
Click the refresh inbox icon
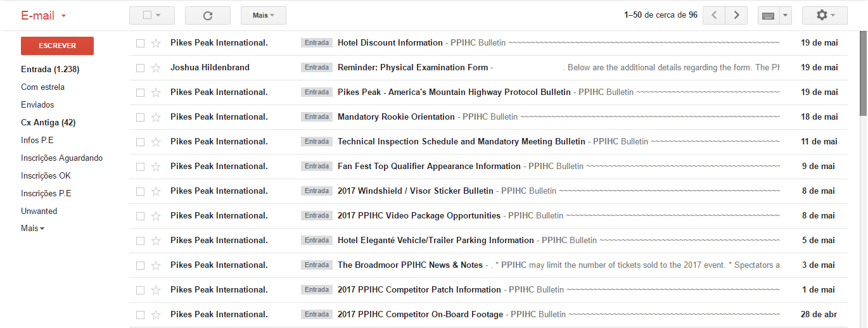[x=207, y=15]
